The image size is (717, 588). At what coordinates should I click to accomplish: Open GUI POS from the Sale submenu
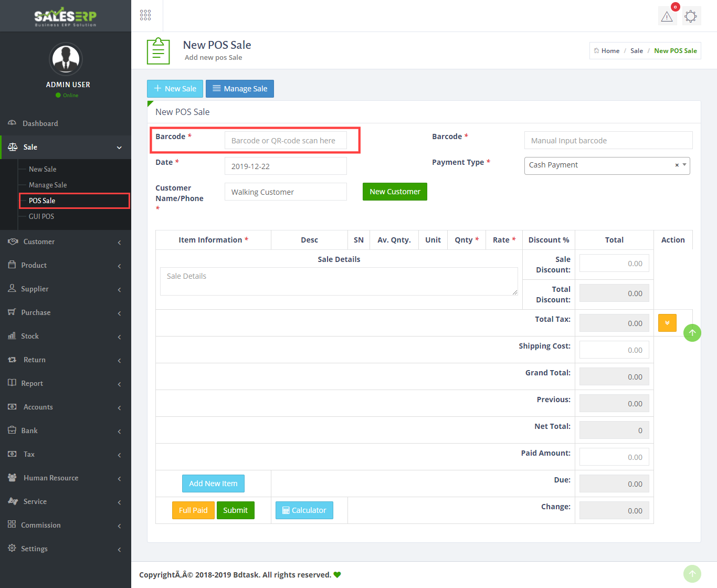41,216
